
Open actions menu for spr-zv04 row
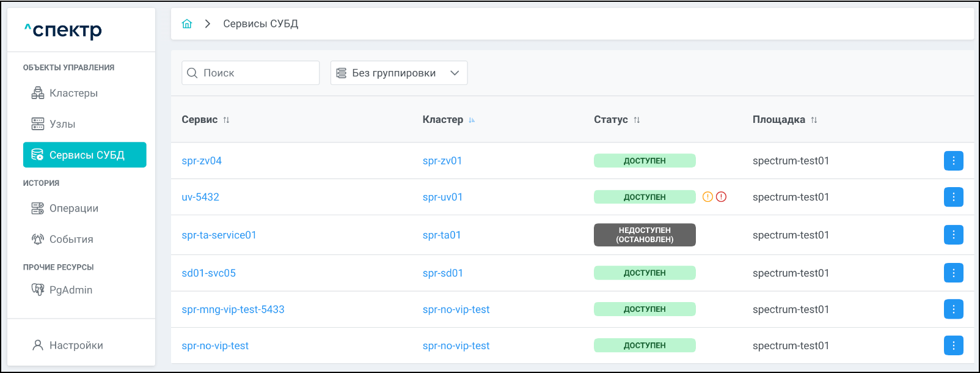[953, 161]
